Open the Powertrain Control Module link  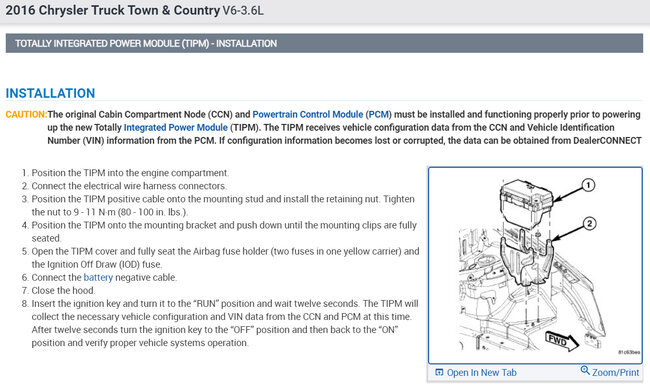308,114
